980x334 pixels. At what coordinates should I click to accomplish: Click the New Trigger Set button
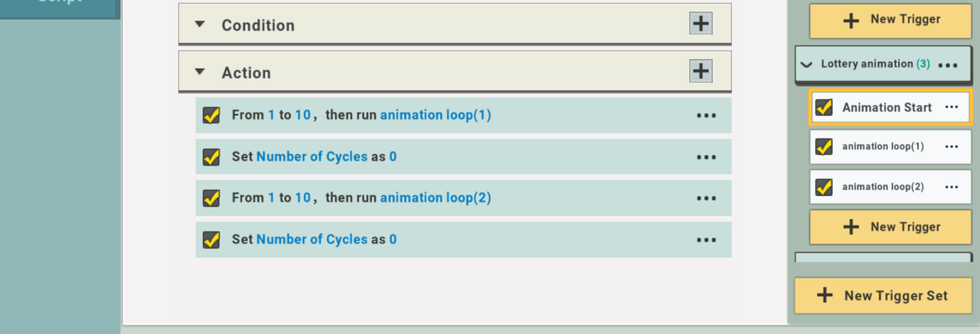click(883, 296)
